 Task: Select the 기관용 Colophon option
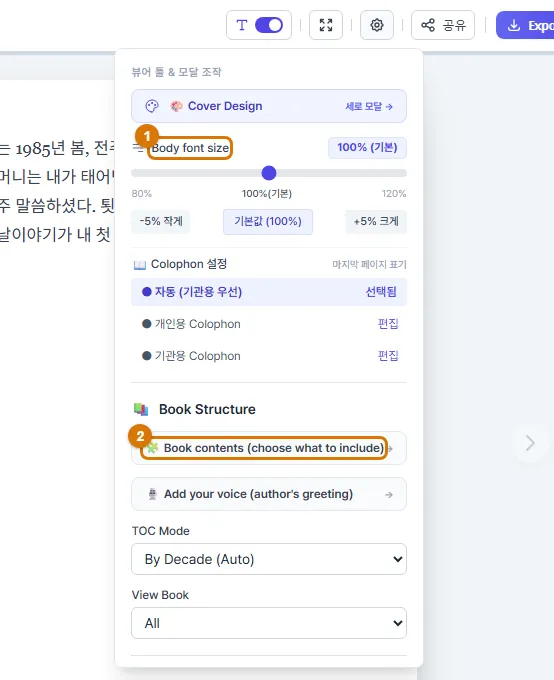[x=269, y=356]
